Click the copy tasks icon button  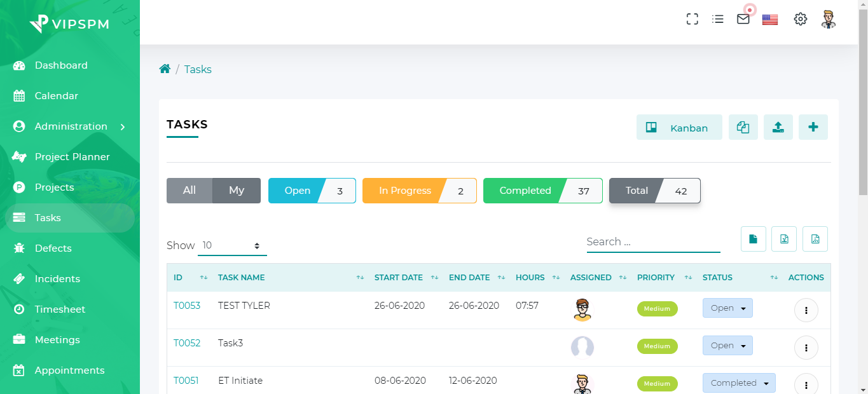(x=743, y=127)
